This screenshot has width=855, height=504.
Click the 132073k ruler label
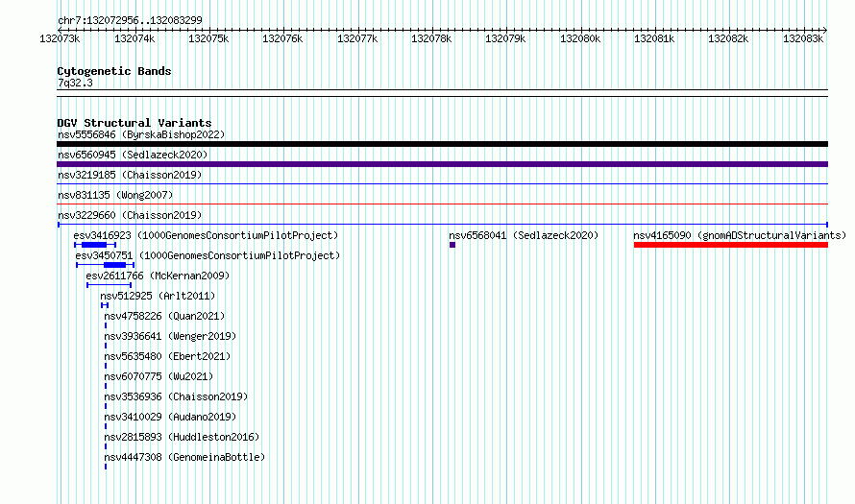click(x=60, y=38)
